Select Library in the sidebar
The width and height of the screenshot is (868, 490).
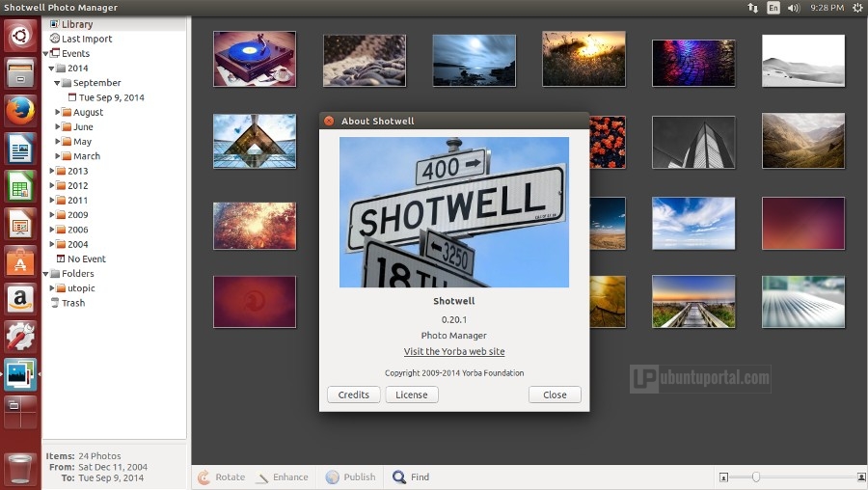(77, 24)
